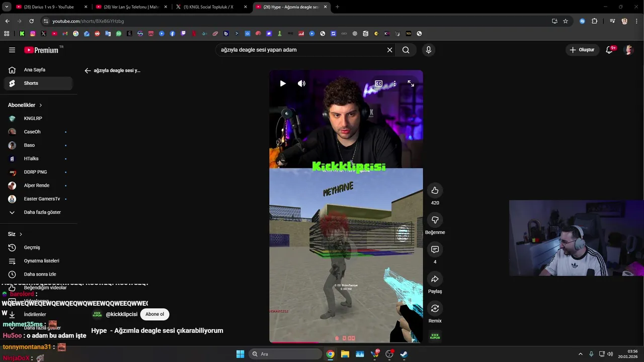Enter fullscreen on the Short
644x362 pixels.
point(411,83)
